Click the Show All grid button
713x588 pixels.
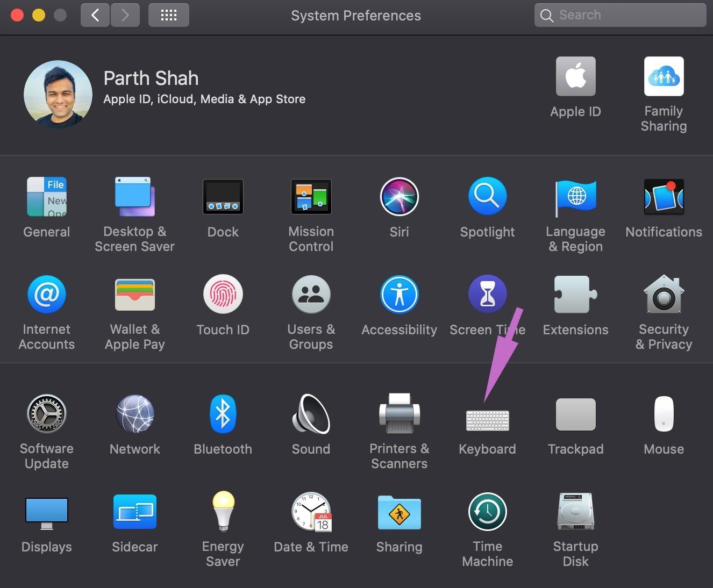click(x=169, y=15)
